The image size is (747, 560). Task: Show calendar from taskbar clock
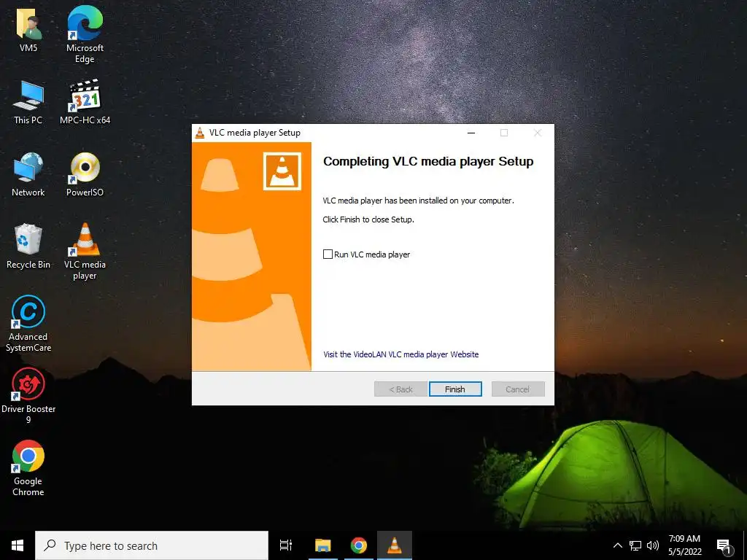coord(684,545)
